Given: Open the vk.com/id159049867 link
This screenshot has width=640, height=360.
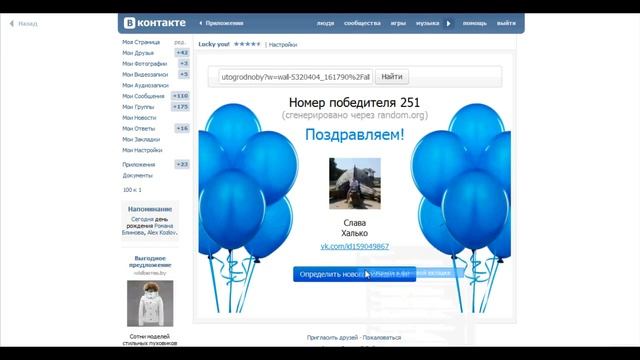Looking at the screenshot, I should [x=355, y=246].
